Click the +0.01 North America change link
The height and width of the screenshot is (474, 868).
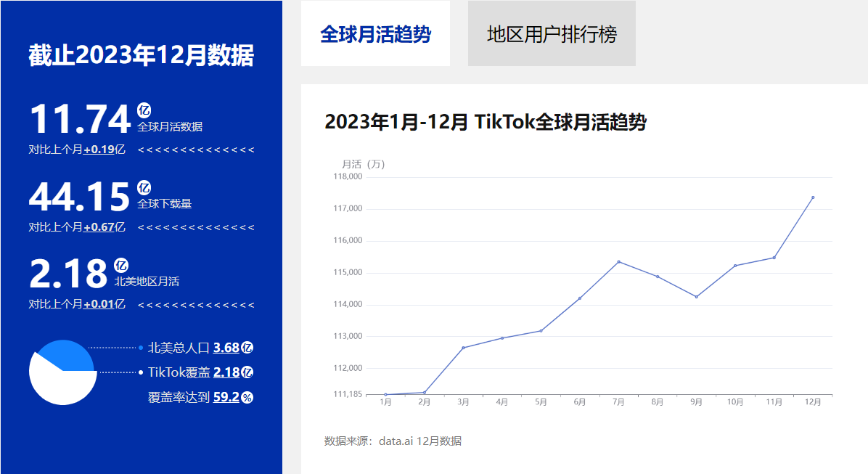pyautogui.click(x=99, y=304)
